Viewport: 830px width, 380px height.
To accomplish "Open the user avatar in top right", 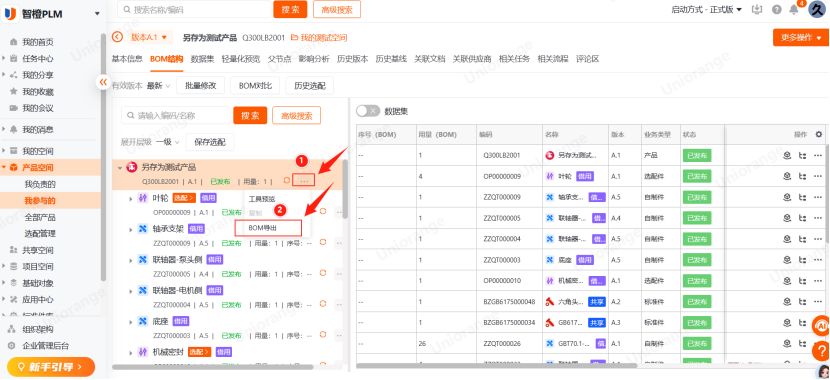I will [817, 10].
